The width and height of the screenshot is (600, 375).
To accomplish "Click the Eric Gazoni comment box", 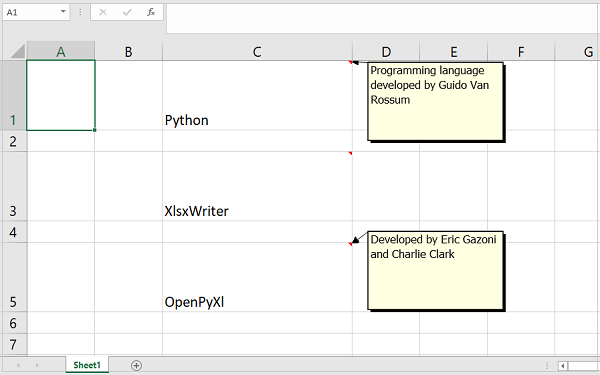I will click(x=435, y=271).
